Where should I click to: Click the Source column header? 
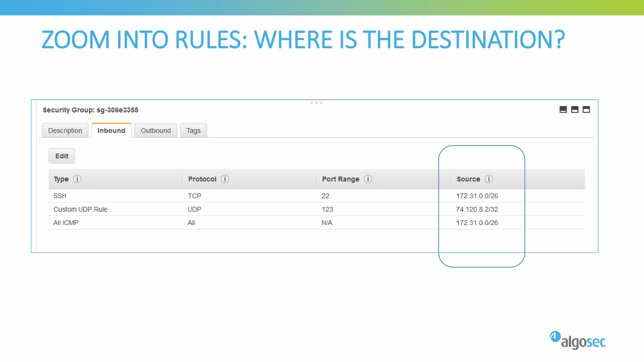click(x=468, y=179)
